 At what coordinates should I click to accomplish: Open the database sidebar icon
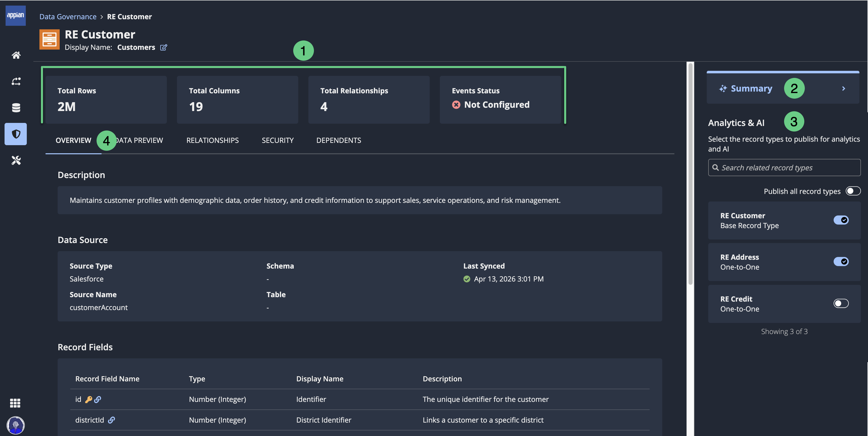coord(16,107)
